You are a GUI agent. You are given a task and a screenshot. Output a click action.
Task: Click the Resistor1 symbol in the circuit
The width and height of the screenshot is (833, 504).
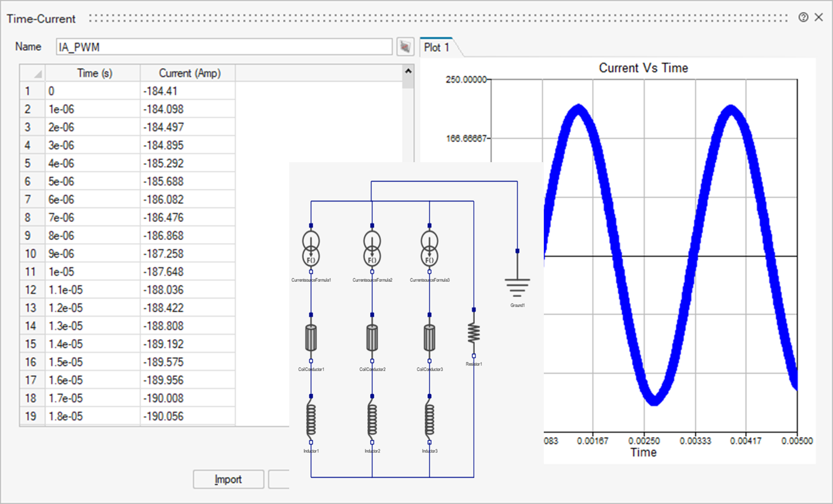click(474, 333)
